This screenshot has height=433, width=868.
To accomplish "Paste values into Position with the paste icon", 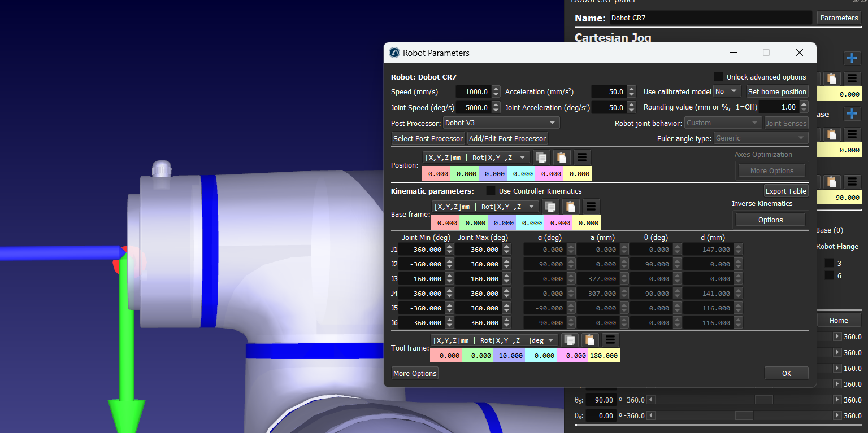I will tap(562, 158).
